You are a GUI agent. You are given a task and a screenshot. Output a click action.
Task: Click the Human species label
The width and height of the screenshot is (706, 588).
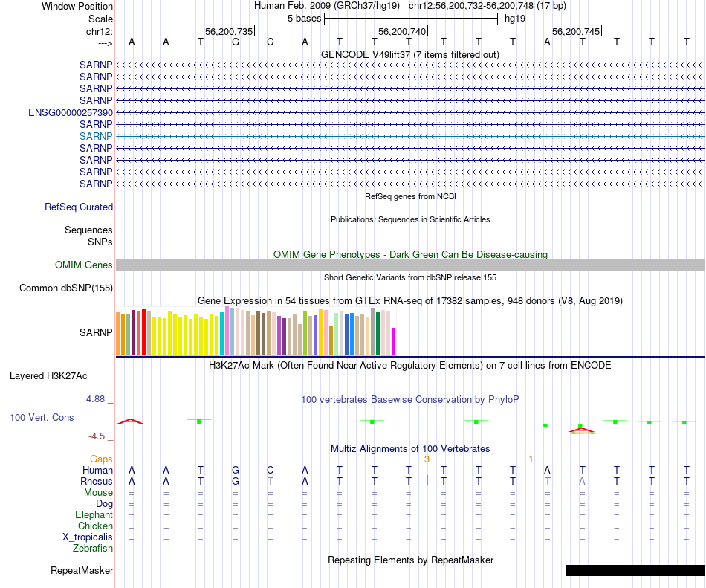[97, 470]
